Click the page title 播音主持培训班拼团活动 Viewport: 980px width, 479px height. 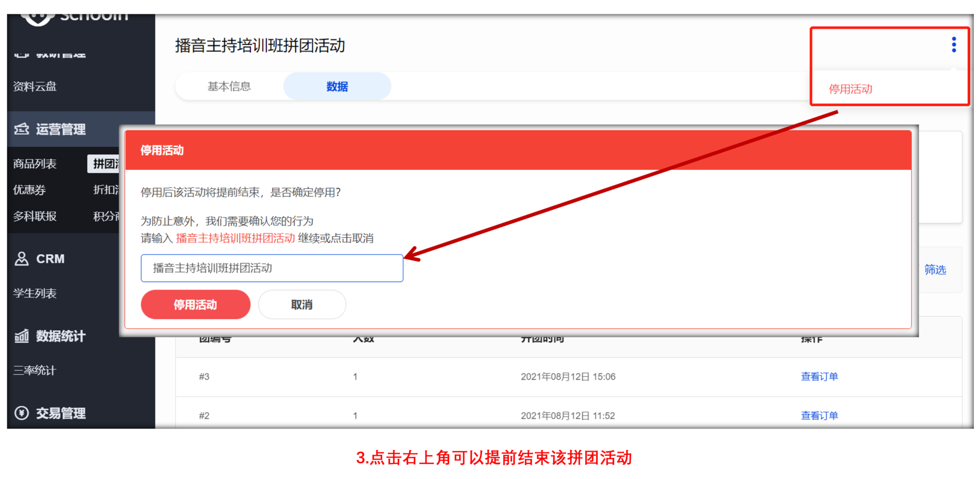coord(260,45)
